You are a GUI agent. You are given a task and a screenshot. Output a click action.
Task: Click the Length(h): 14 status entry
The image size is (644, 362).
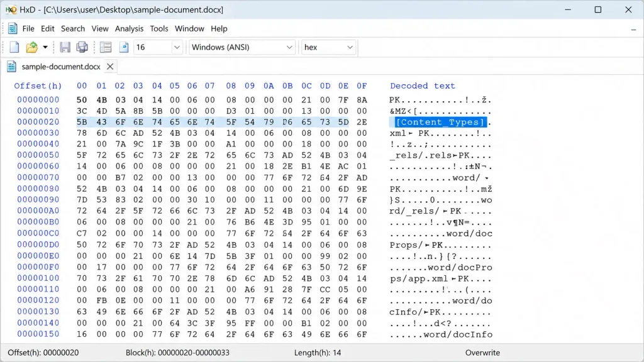pyautogui.click(x=318, y=353)
